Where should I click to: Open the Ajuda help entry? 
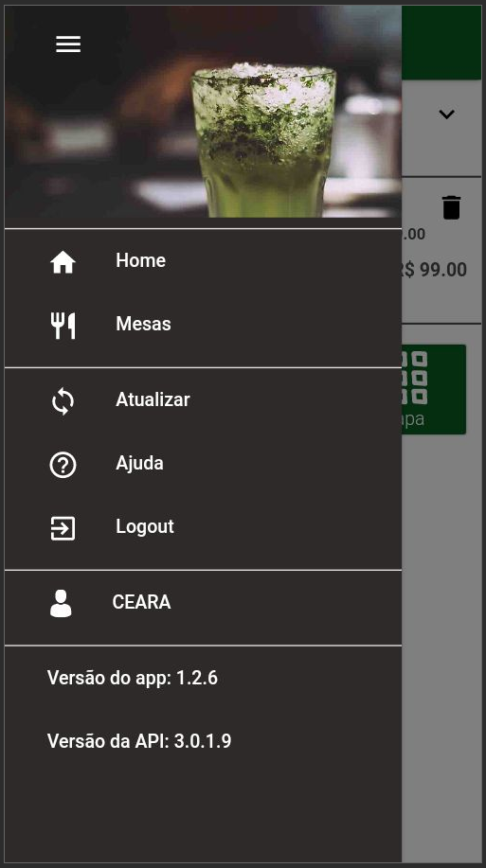[x=203, y=463]
